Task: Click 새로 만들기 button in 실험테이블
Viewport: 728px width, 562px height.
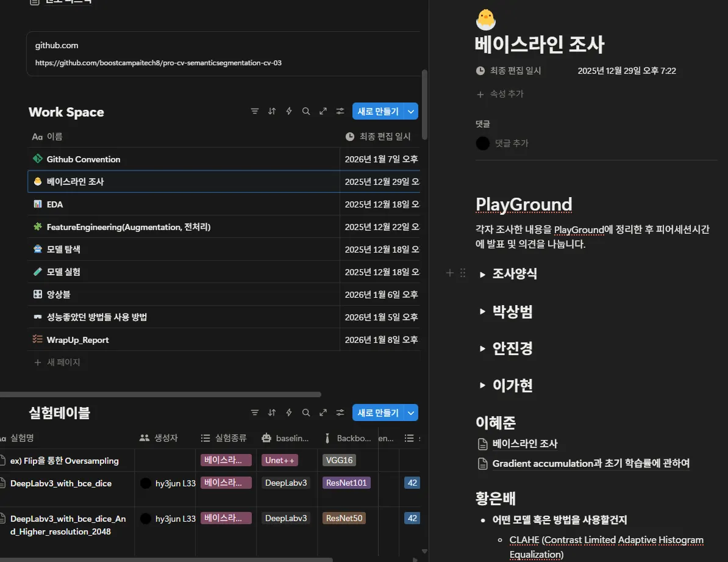Action: coord(378,412)
